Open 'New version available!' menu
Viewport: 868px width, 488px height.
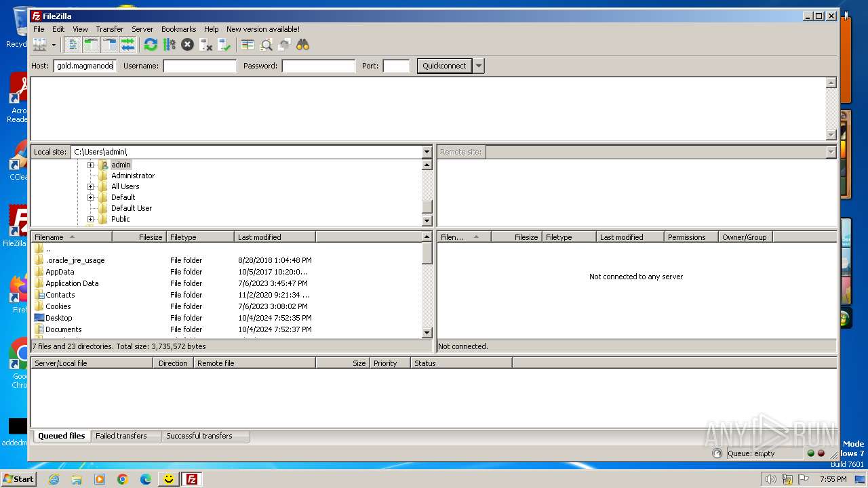262,29
